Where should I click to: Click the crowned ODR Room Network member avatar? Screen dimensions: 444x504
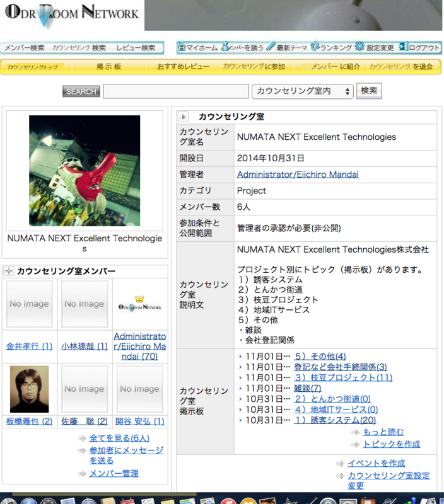pyautogui.click(x=139, y=304)
